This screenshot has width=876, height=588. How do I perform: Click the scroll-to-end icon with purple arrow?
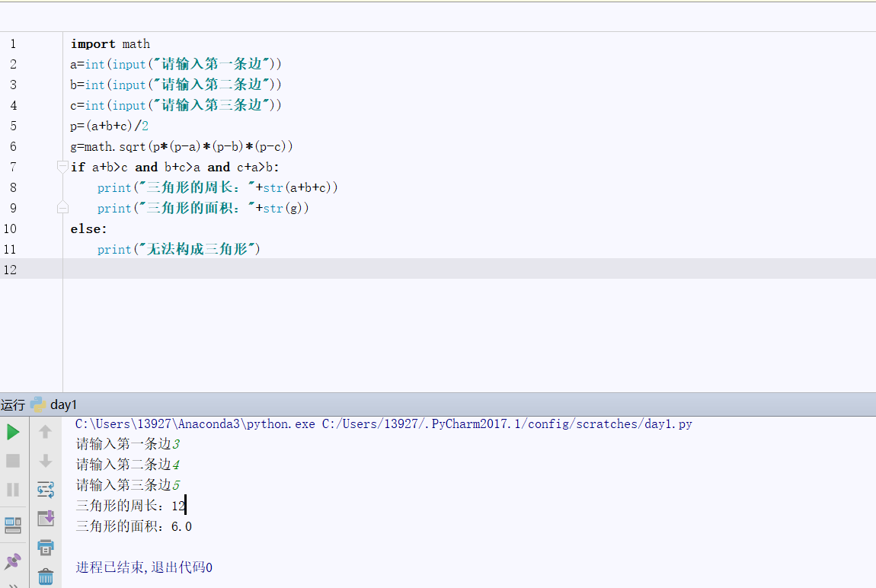point(46,518)
